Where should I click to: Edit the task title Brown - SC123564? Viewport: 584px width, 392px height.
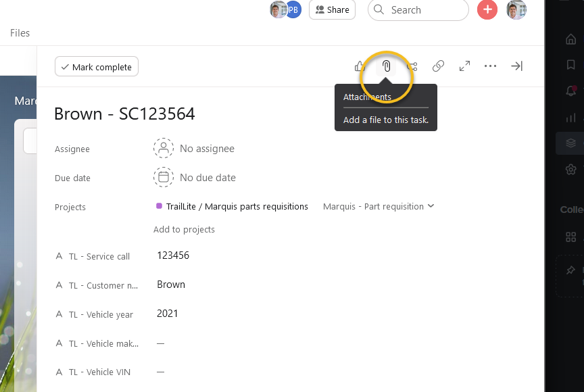(x=124, y=114)
